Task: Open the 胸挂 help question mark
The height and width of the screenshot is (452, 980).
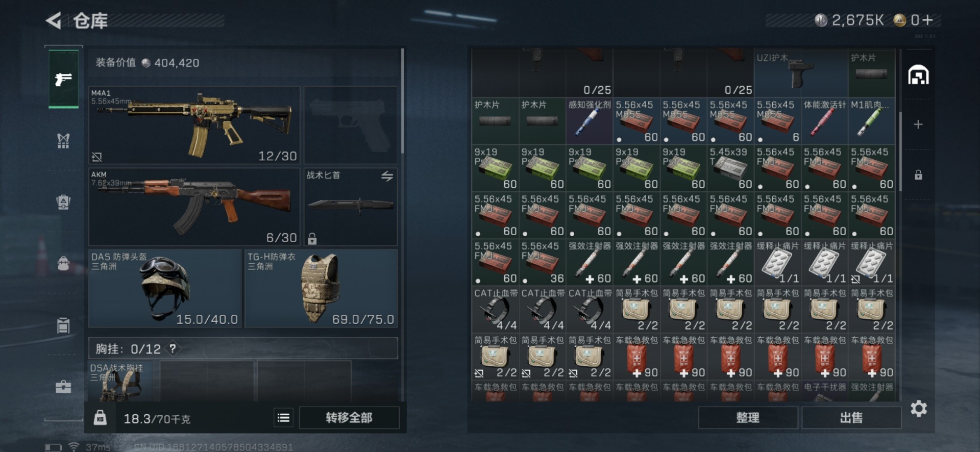Action: (173, 348)
